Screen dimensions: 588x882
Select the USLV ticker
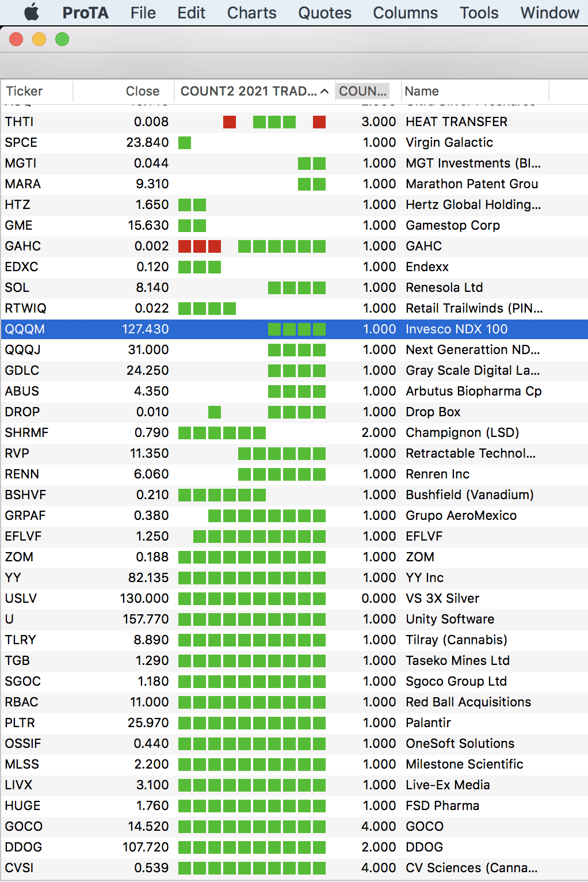coord(21,599)
